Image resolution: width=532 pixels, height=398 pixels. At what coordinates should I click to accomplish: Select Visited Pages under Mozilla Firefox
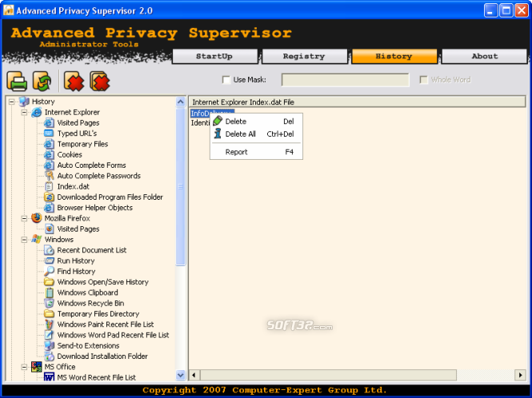click(x=78, y=229)
